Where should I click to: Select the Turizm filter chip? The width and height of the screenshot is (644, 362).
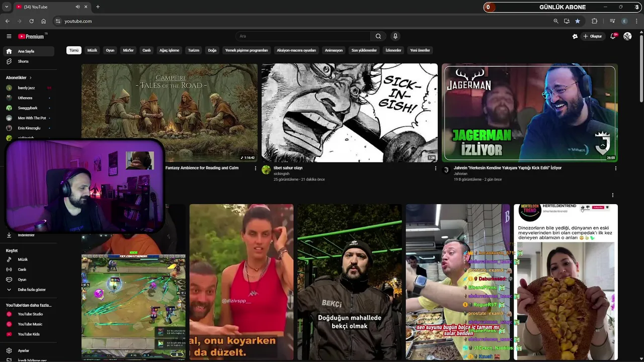(194, 50)
